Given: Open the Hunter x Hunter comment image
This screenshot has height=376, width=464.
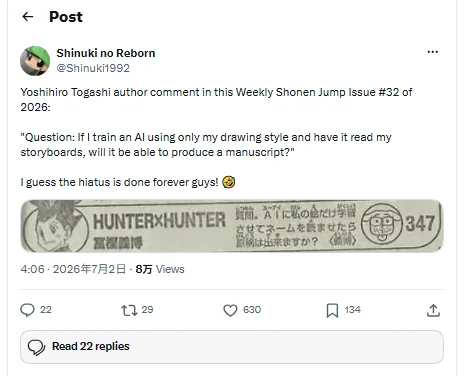Looking at the screenshot, I should click(232, 226).
